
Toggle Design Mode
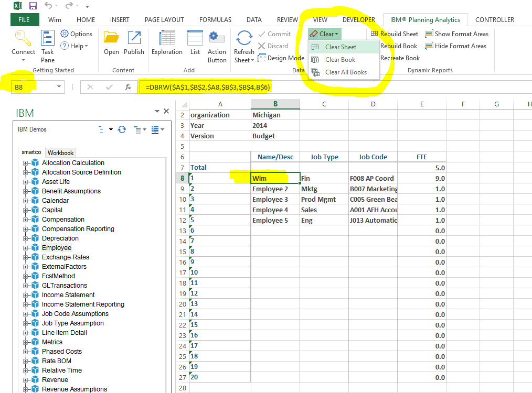pyautogui.click(x=281, y=58)
